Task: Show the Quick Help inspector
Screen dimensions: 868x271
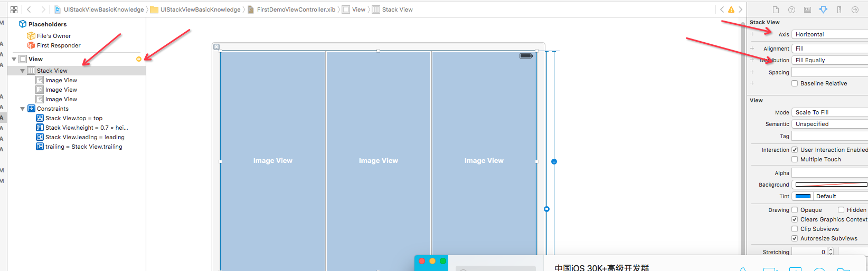Action: click(x=791, y=9)
